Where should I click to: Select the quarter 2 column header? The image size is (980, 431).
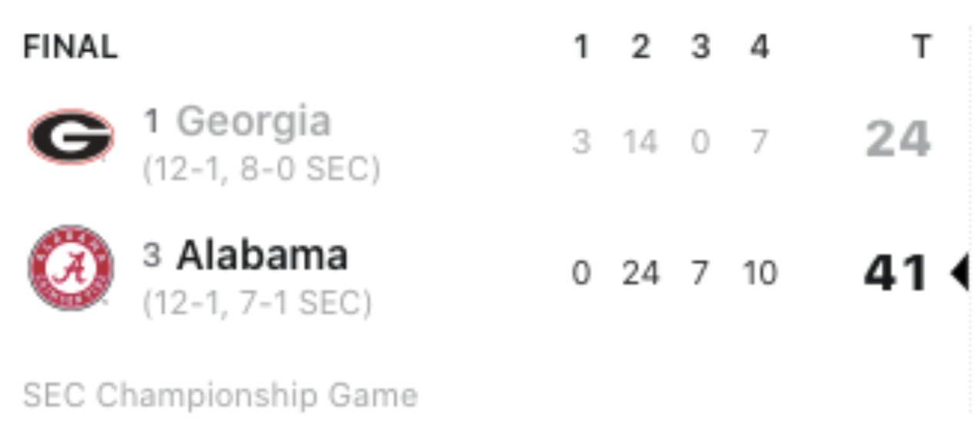[x=640, y=48]
